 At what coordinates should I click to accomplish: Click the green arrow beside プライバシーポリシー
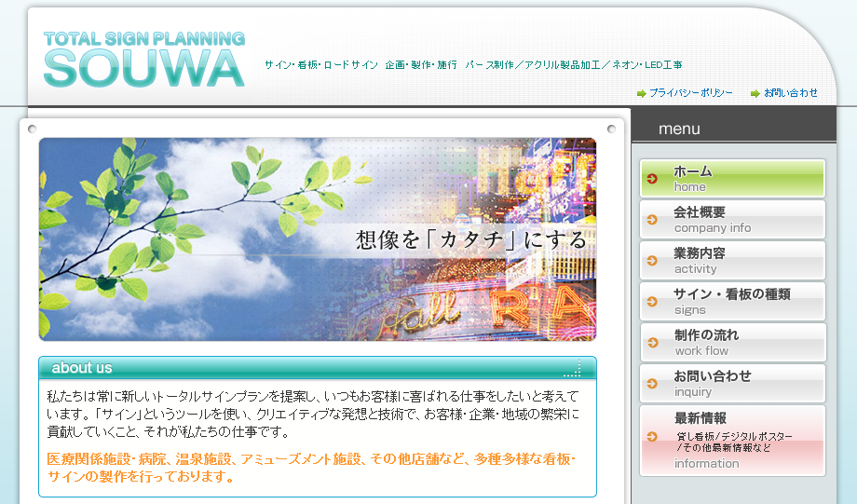(641, 93)
